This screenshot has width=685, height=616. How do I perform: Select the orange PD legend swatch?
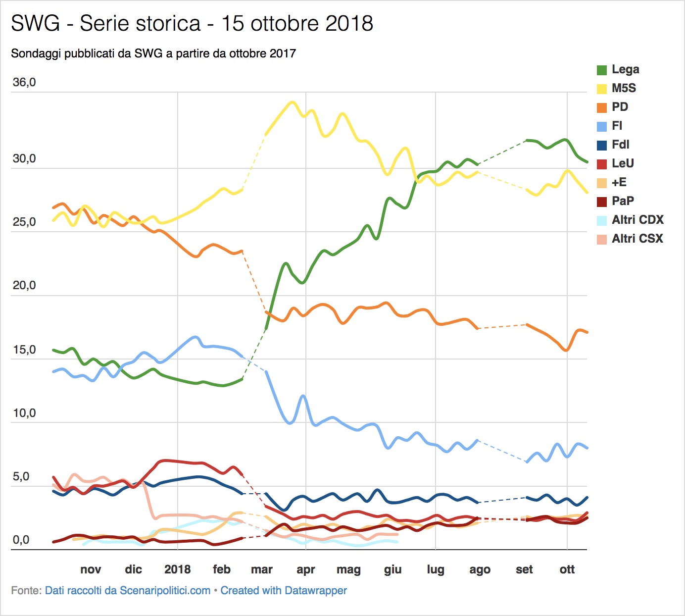[602, 107]
